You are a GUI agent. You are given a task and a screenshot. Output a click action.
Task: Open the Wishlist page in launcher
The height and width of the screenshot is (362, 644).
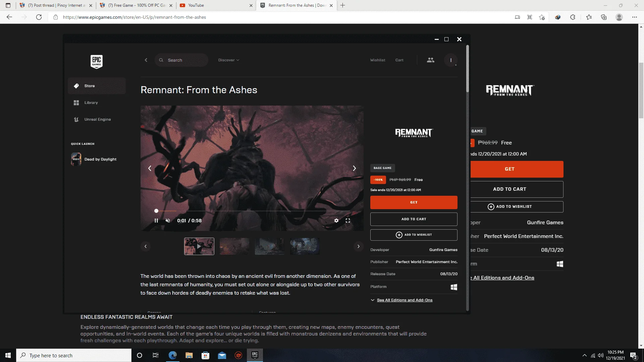click(378, 60)
